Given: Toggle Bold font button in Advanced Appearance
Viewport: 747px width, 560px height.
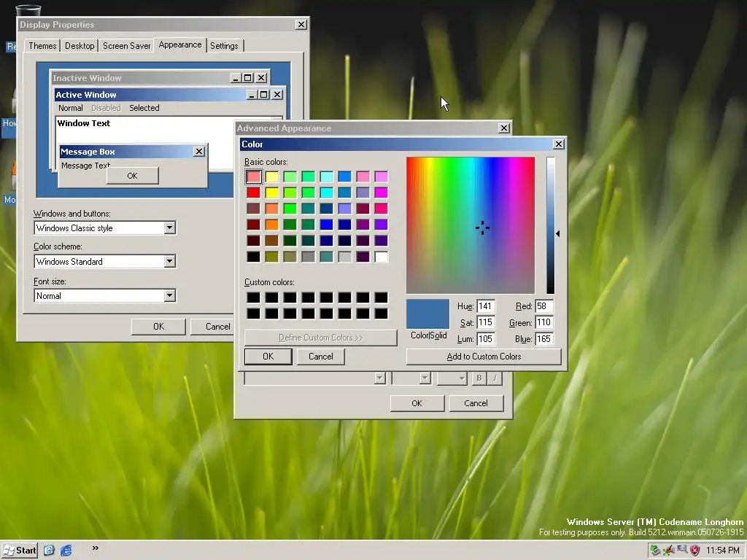Looking at the screenshot, I should [479, 378].
